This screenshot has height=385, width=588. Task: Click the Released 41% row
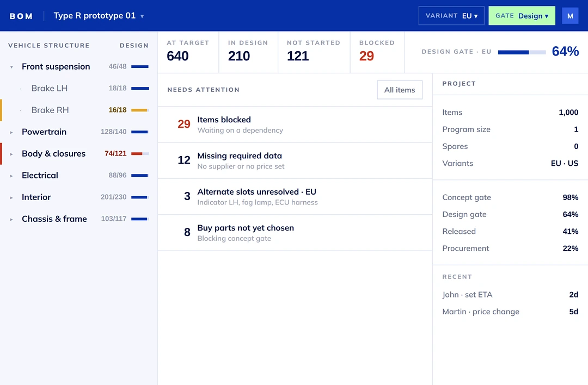(x=510, y=232)
